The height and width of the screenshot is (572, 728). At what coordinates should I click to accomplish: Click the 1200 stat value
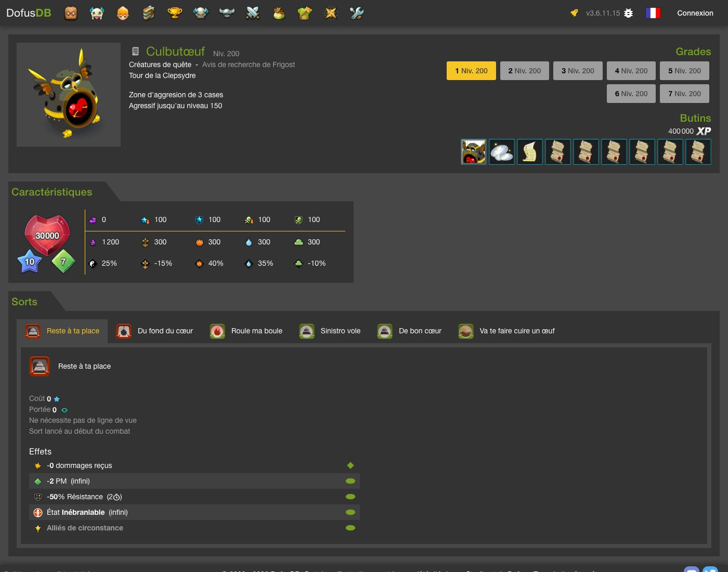[111, 242]
